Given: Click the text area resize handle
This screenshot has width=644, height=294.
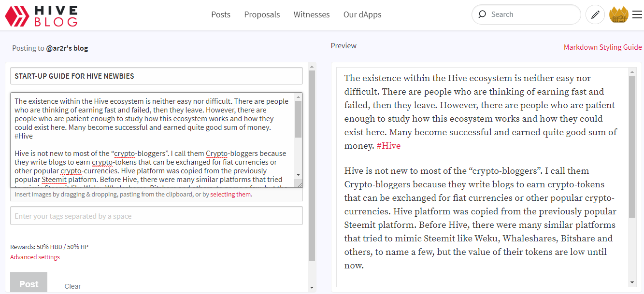Looking at the screenshot, I should point(298,183).
